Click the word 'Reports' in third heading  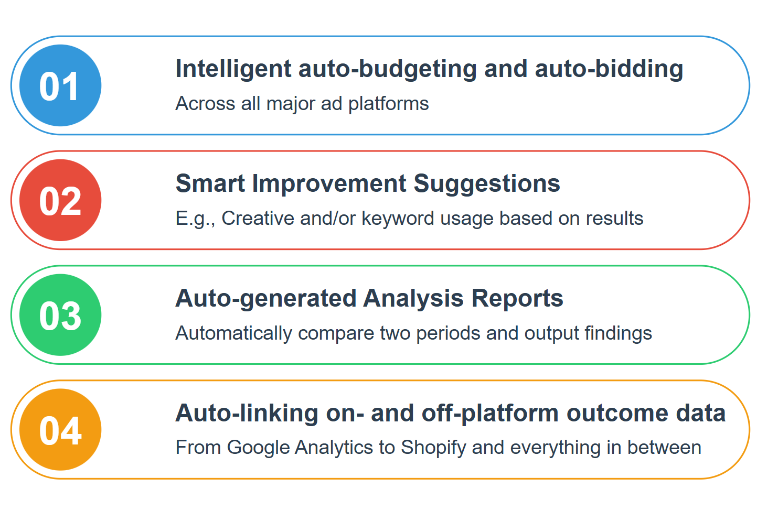click(517, 298)
